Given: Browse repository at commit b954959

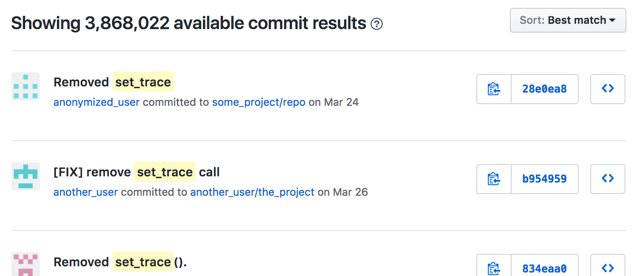Looking at the screenshot, I should 607,179.
